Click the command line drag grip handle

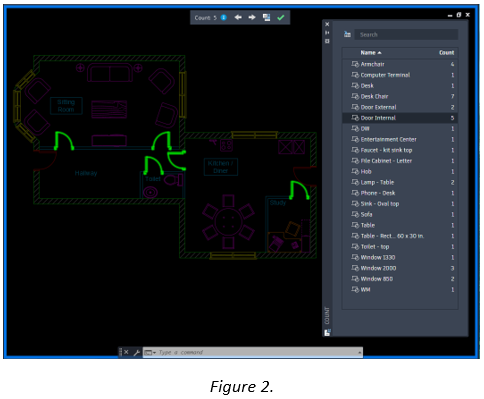coord(120,352)
